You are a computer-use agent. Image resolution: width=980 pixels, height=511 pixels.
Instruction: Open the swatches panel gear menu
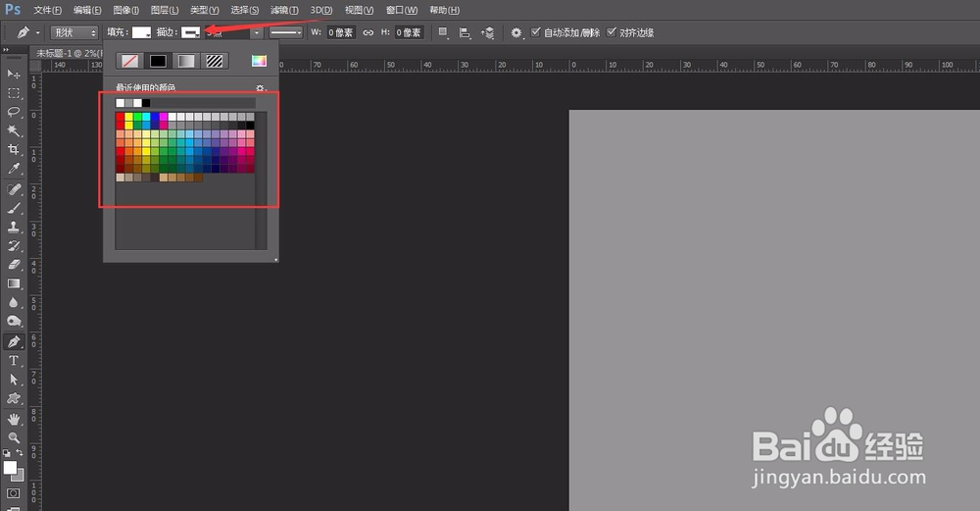point(261,88)
